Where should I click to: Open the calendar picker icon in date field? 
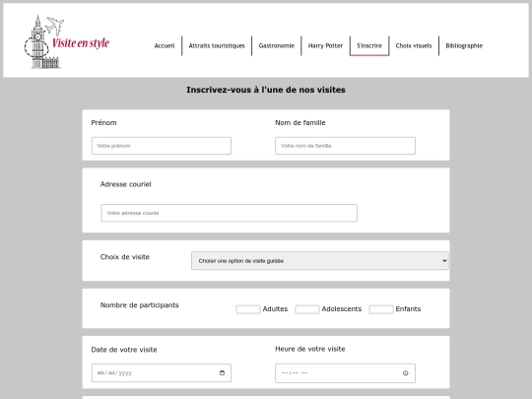tap(223, 372)
